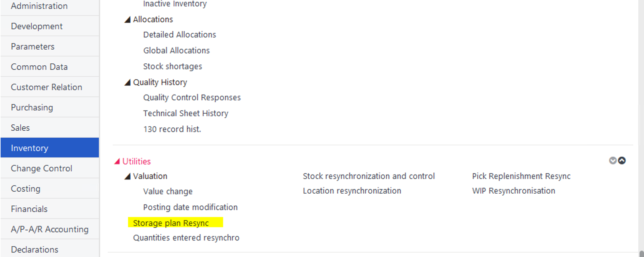Open WIP Resynchronisation
The image size is (644, 257).
coord(513,191)
